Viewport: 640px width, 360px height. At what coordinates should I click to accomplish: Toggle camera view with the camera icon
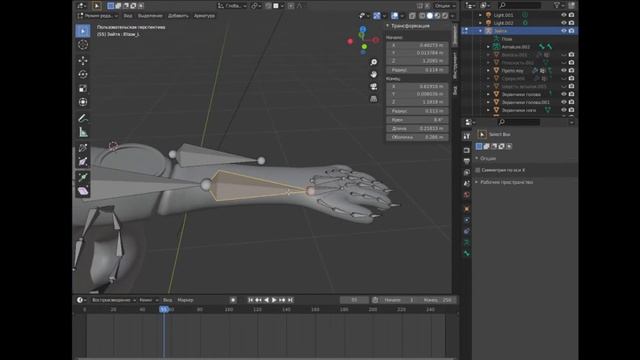pyautogui.click(x=373, y=87)
